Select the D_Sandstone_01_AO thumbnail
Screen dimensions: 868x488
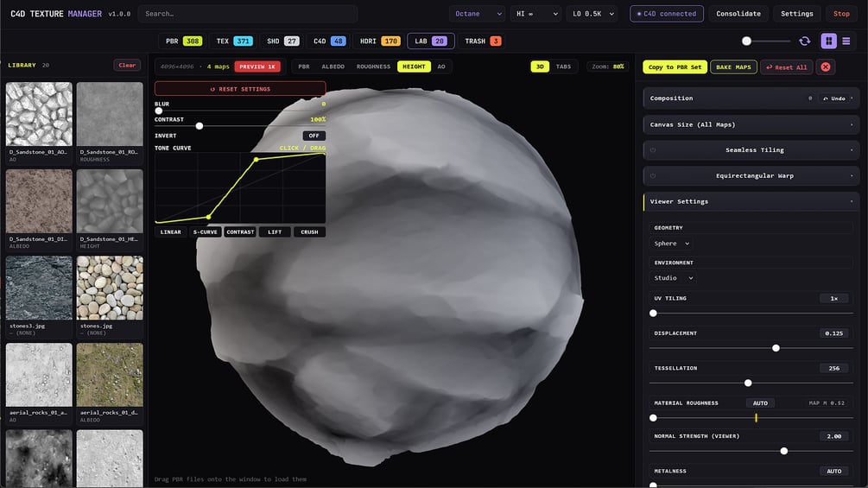pos(39,114)
